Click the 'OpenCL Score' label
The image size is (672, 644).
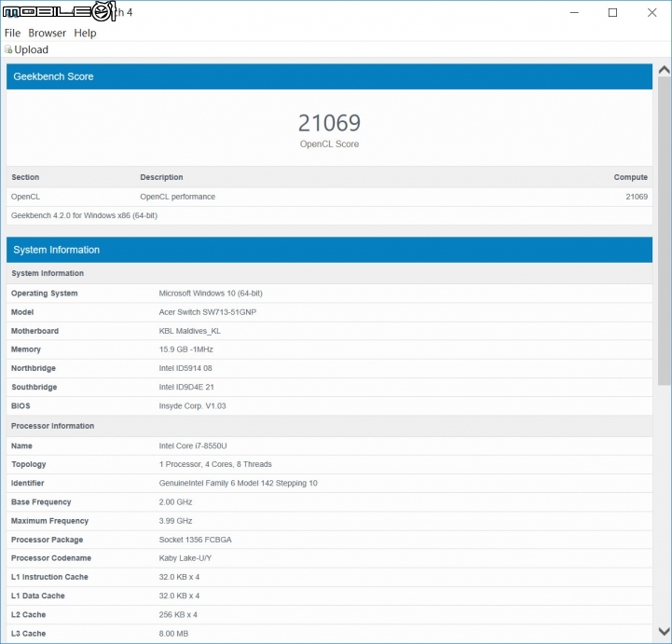coord(329,144)
